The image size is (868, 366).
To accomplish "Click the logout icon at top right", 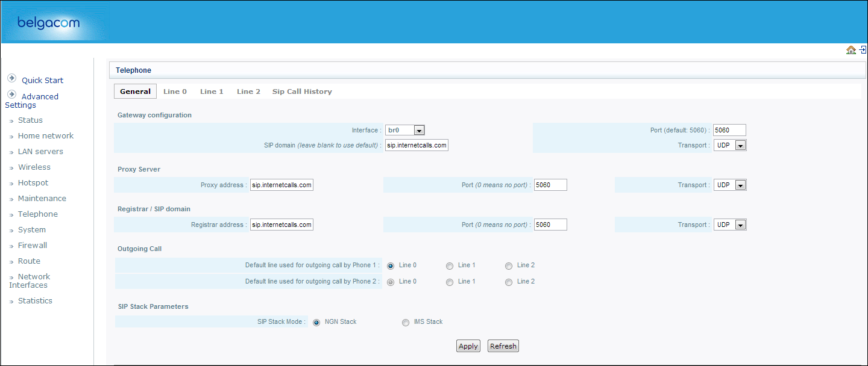I will (863, 50).
